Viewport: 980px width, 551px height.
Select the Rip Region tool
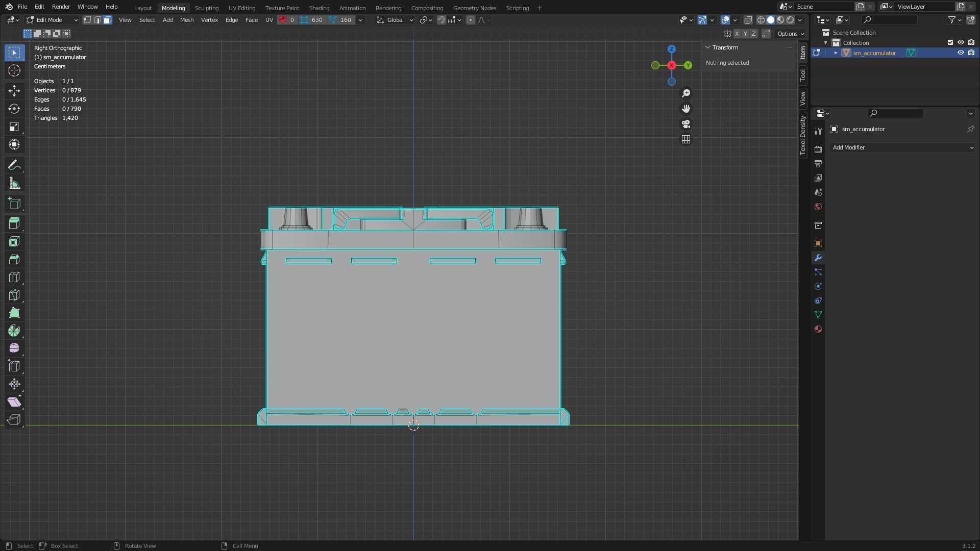(x=14, y=420)
